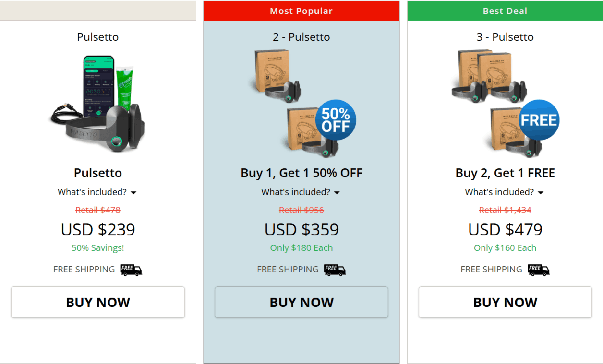
Task: Click the FREE SHIPPING truck icon under Pulsetto
Action: pos(131,270)
